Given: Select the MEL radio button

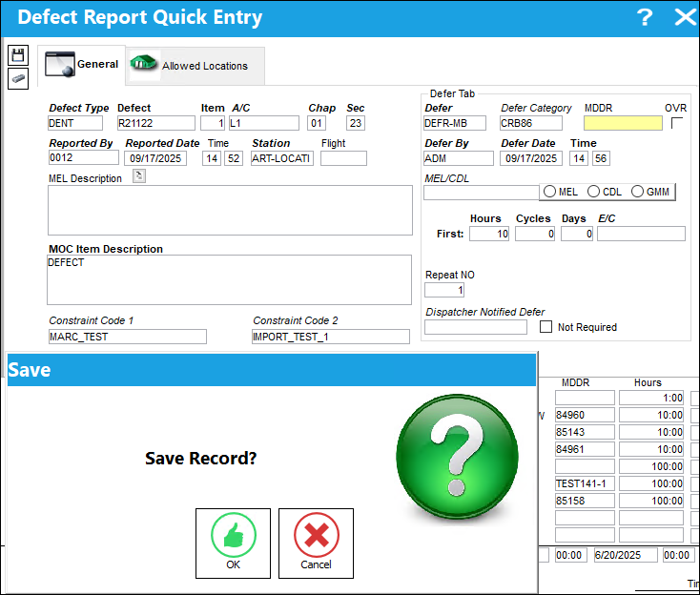Looking at the screenshot, I should pyautogui.click(x=549, y=192).
